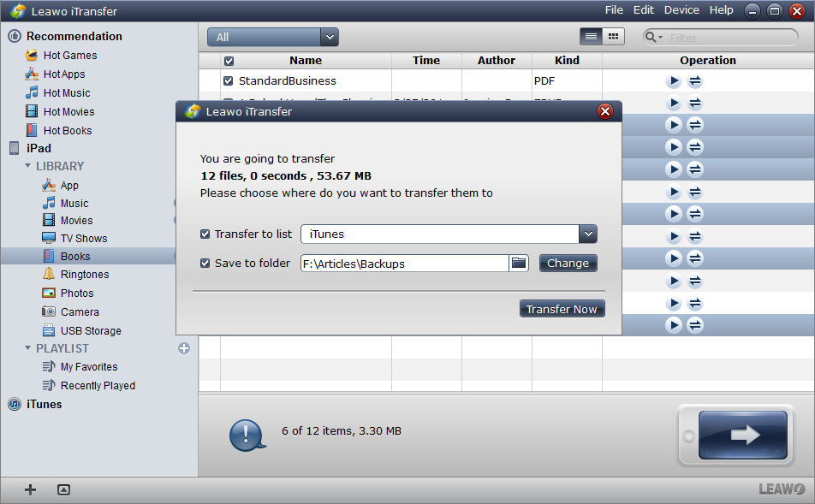
Task: Open the TV Shows library category
Action: [x=74, y=239]
